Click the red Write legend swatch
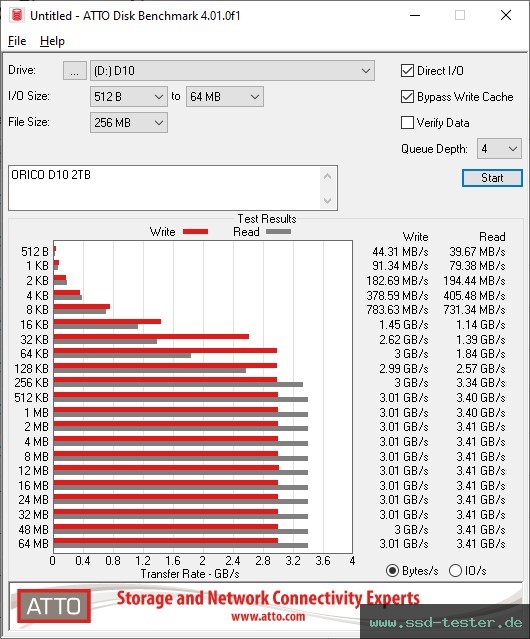The height and width of the screenshot is (639, 530). click(x=196, y=231)
